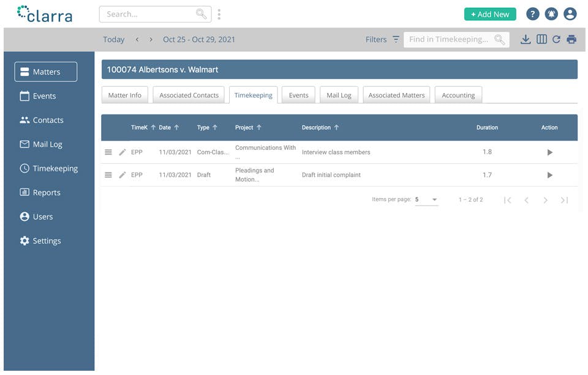Go to previous page of results

527,200
